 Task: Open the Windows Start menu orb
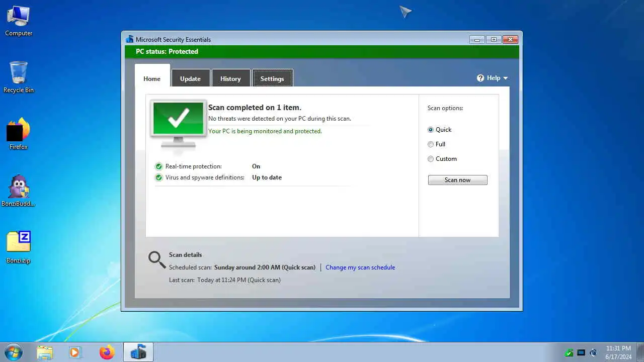tap(13, 352)
